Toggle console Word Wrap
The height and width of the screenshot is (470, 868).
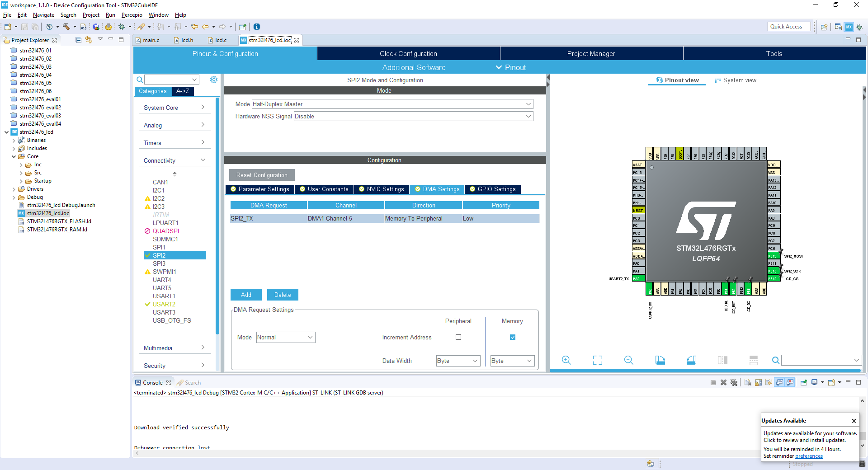pyautogui.click(x=769, y=382)
